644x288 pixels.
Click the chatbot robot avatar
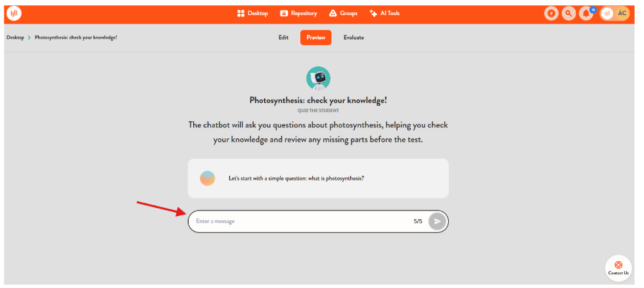click(x=319, y=78)
